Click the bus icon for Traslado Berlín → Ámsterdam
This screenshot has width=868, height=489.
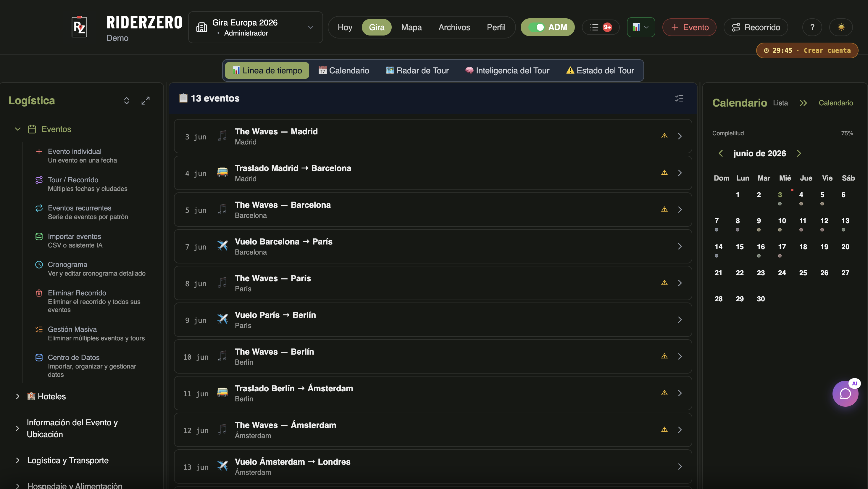(222, 393)
